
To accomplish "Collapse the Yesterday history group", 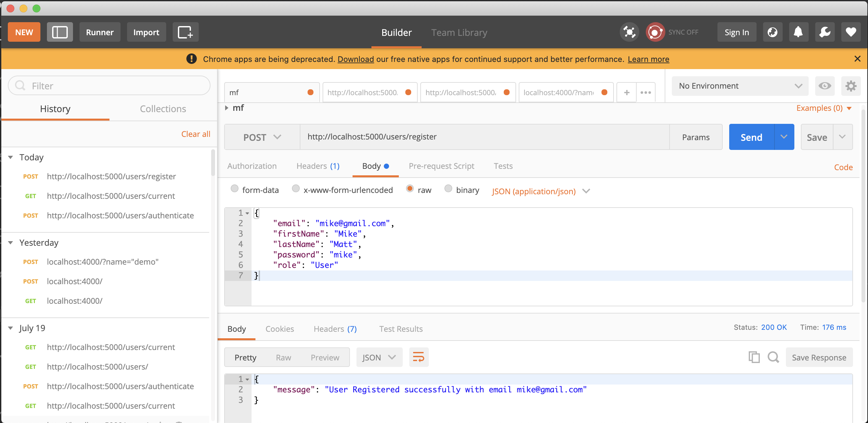I will (x=10, y=242).
